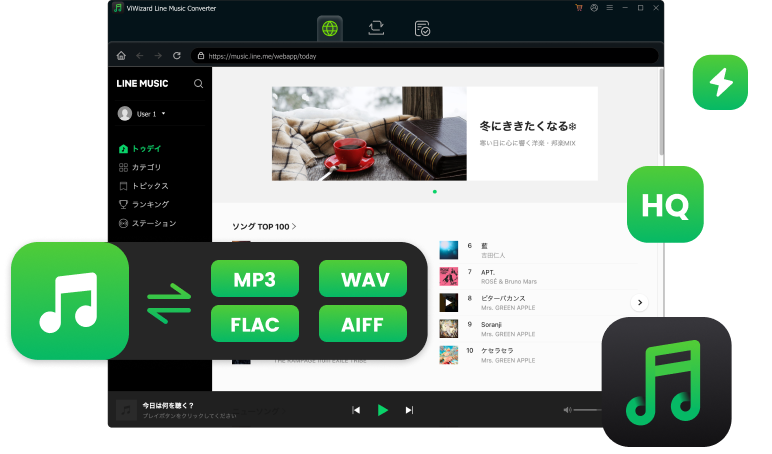Go to the home page icon

pos(121,56)
